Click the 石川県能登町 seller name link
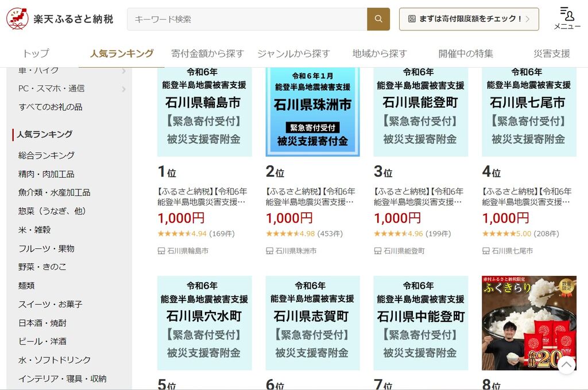Screen dimensions: 588x390 [x=404, y=251]
